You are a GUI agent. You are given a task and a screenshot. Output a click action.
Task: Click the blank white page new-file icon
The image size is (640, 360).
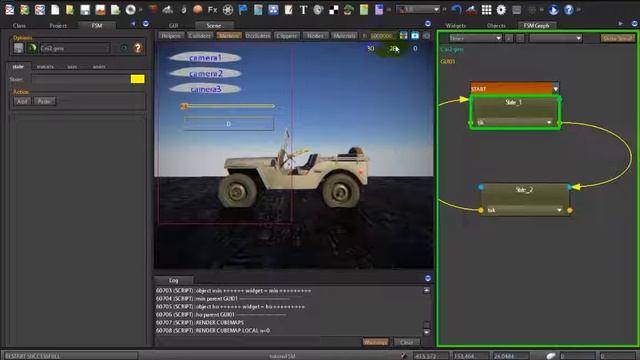point(55,9)
